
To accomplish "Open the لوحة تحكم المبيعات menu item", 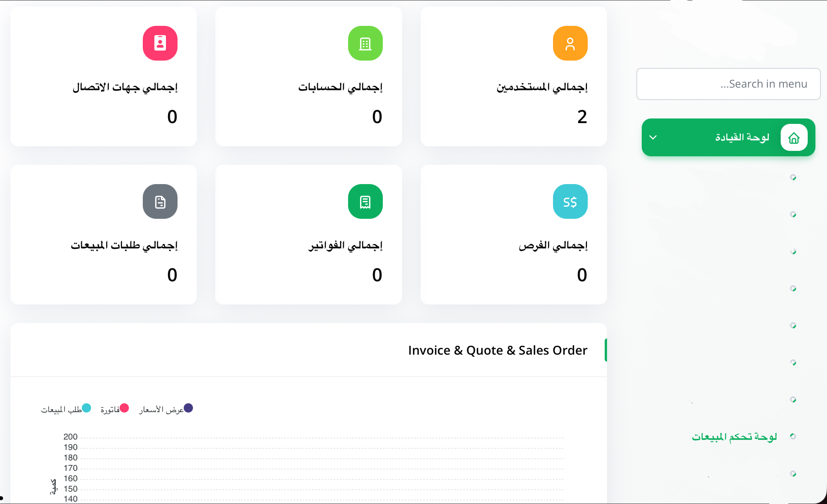I will 734,436.
